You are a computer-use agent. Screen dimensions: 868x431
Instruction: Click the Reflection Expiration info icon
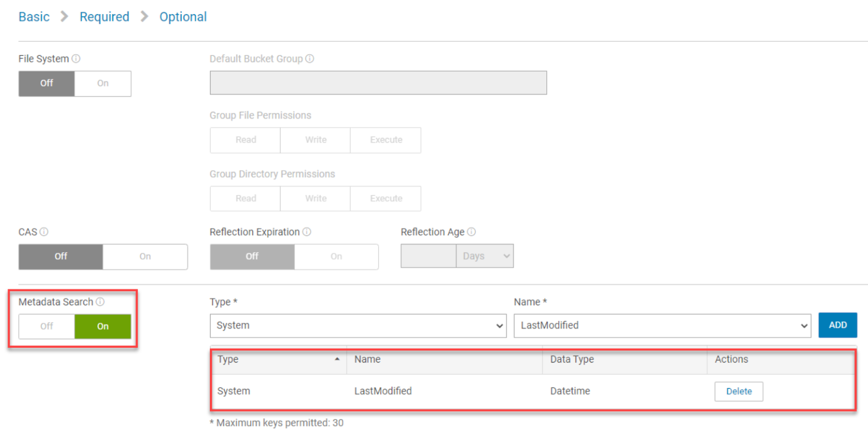tap(307, 232)
